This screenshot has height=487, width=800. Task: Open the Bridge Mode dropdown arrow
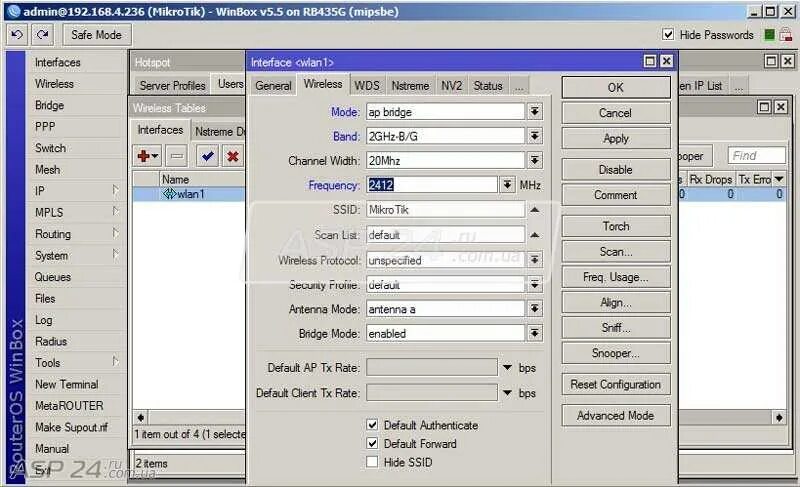[534, 334]
